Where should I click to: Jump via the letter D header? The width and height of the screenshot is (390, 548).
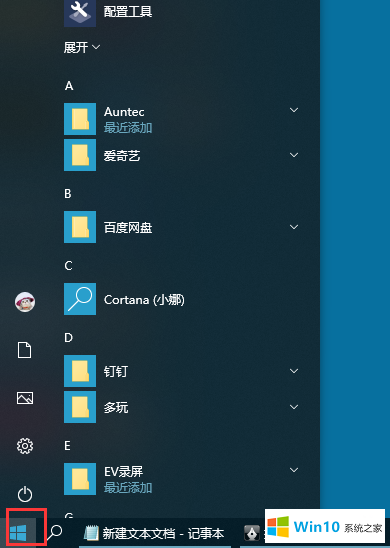click(68, 338)
